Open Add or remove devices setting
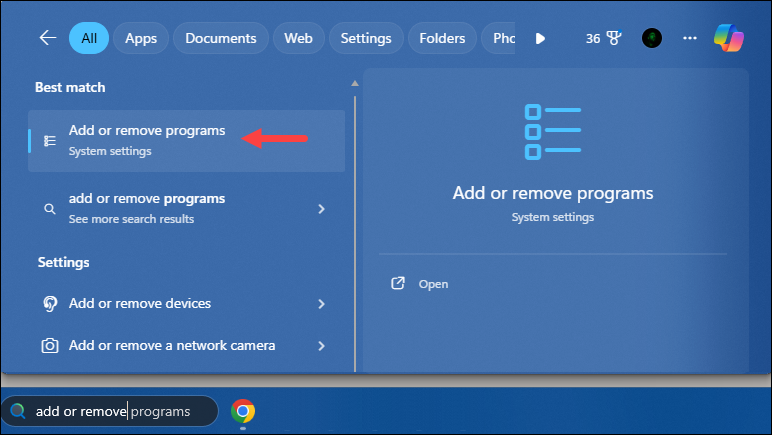The height and width of the screenshot is (435, 772). pos(187,304)
